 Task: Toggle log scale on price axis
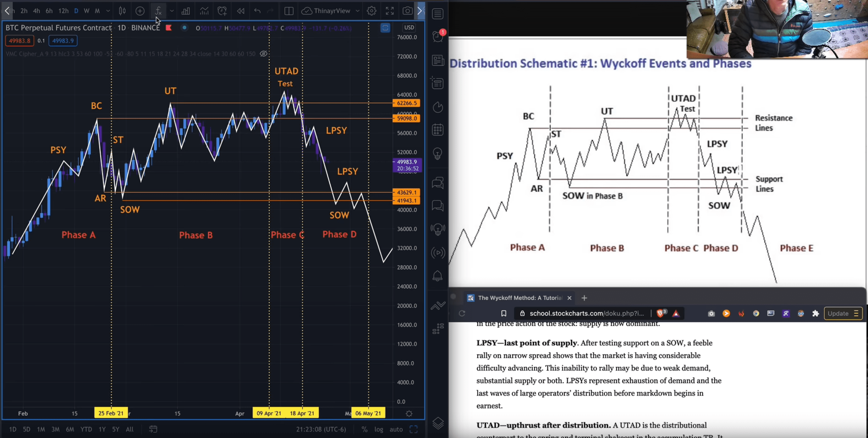(x=379, y=429)
